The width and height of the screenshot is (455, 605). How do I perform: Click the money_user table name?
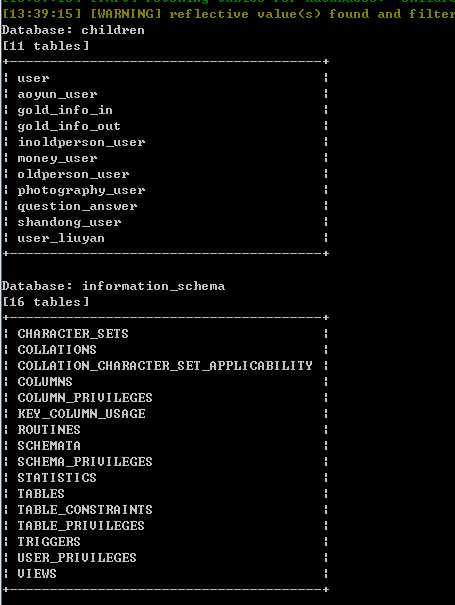click(57, 159)
